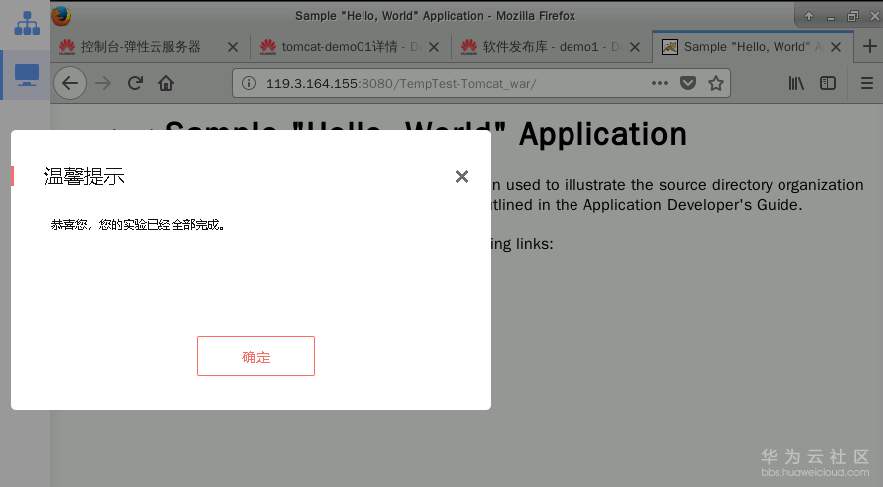Click the Firefox logo icon in title bar
The height and width of the screenshot is (487, 883).
(61, 16)
